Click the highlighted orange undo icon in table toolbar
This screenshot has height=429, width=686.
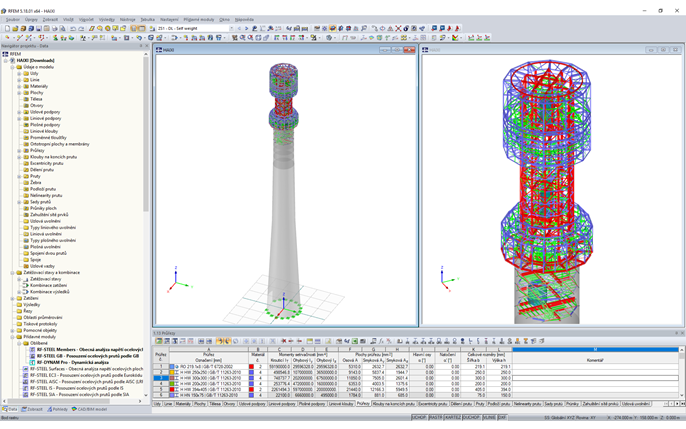[x=220, y=341]
